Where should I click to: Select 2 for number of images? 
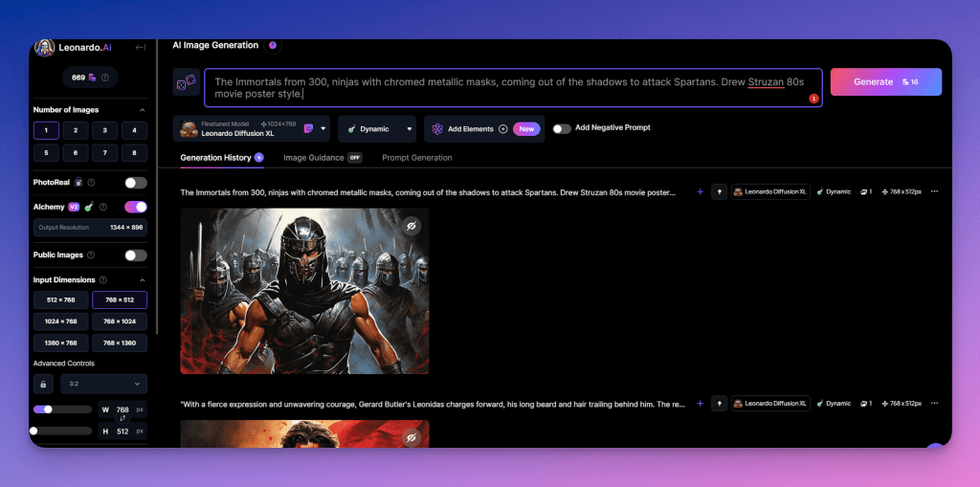click(76, 131)
